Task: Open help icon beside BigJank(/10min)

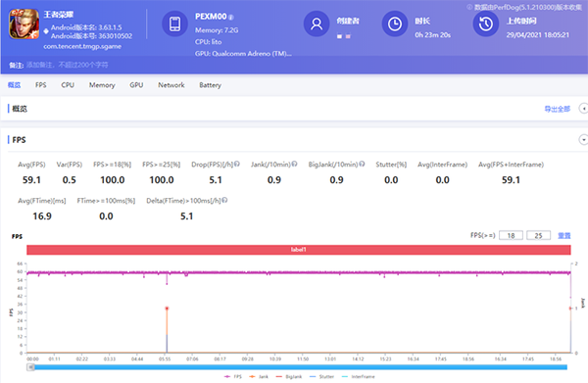Action: [362, 164]
